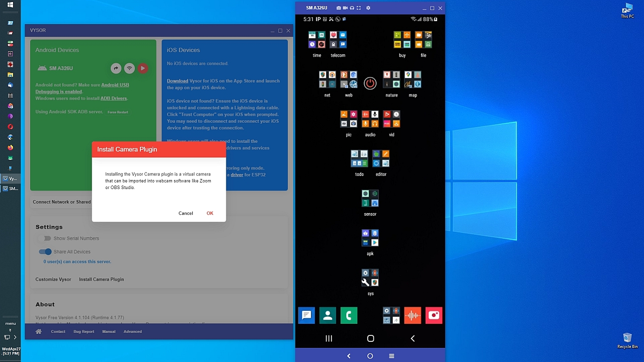The width and height of the screenshot is (644, 362).
Task: Open the red camera app in phone dock
Action: (x=434, y=315)
